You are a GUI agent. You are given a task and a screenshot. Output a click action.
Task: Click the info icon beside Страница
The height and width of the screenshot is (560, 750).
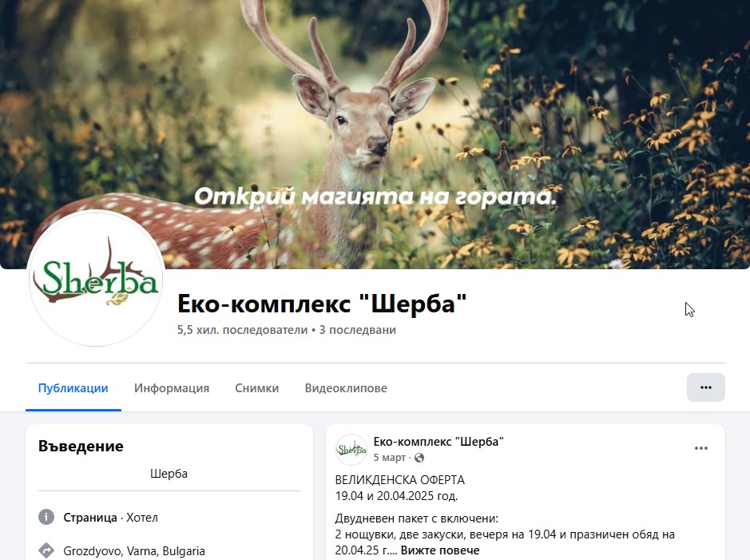click(46, 517)
